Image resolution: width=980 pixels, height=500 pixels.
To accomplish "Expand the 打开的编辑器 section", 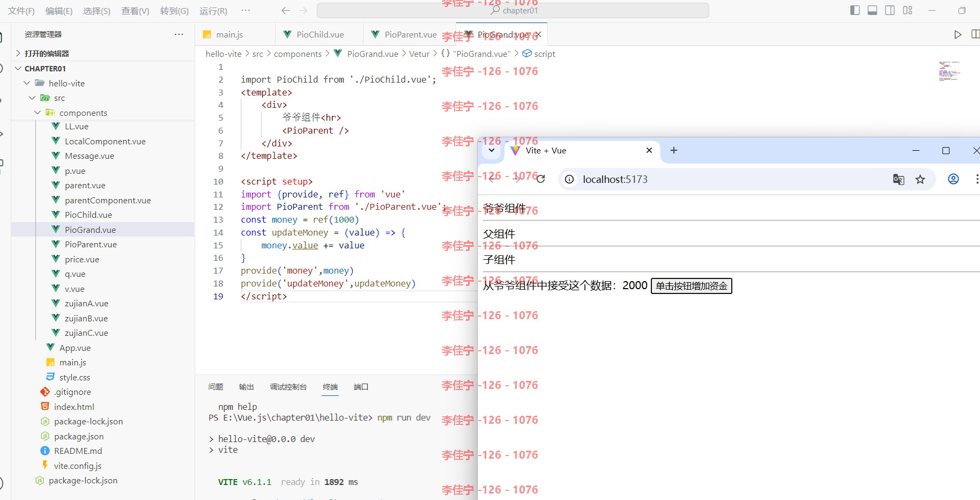I will [102, 54].
